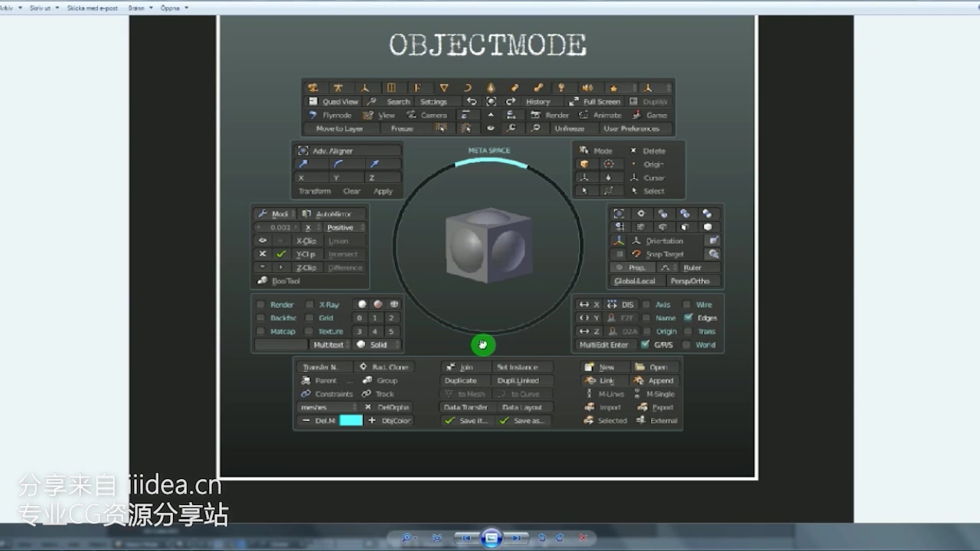Click the undo arrow icon

472,101
